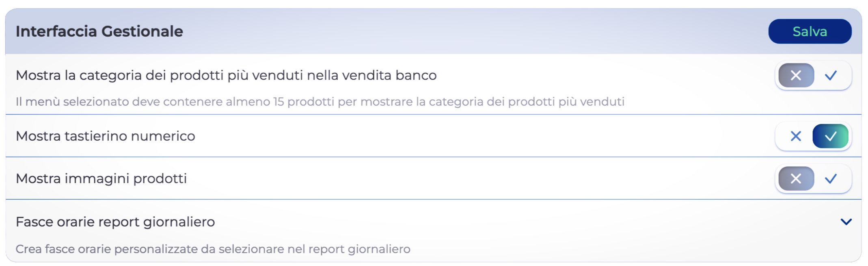
Task: Select the gray active knob of immagini prodotti switch
Action: (x=796, y=179)
